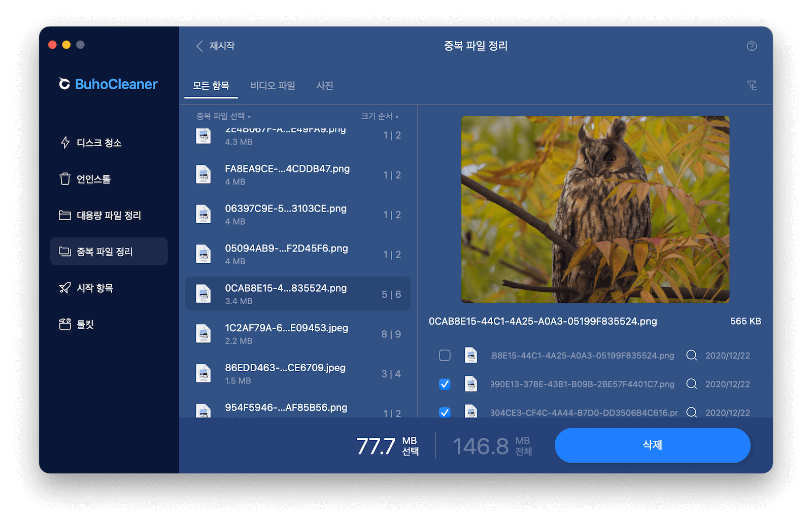
Task: Select the 05094AB9-...F2D45F6.png row
Action: coord(298,254)
